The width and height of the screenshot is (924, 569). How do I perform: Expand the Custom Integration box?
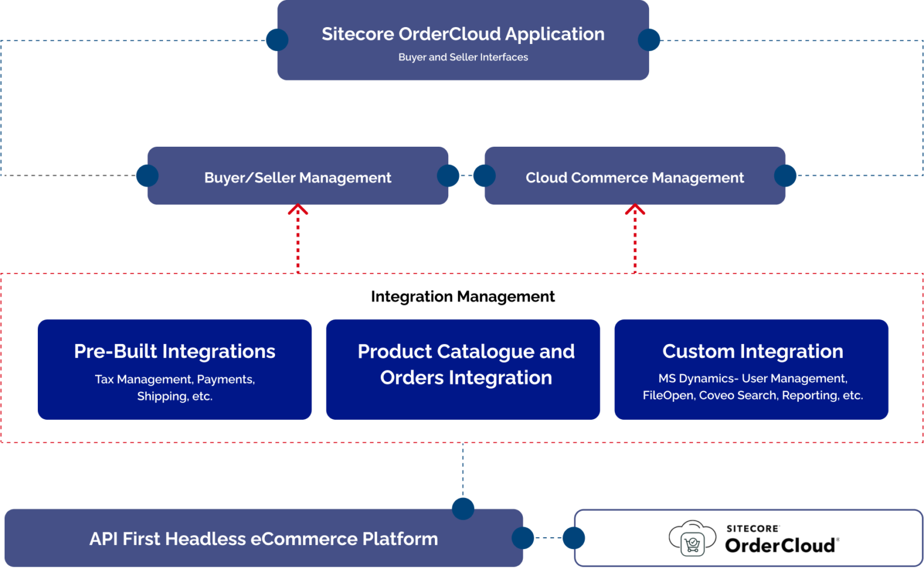751,369
